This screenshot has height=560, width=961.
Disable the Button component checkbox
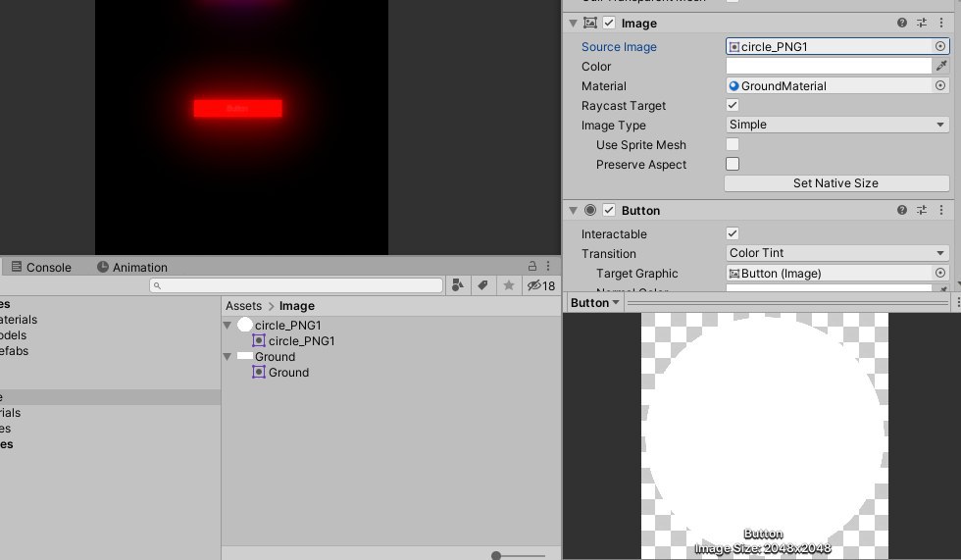pyautogui.click(x=609, y=210)
